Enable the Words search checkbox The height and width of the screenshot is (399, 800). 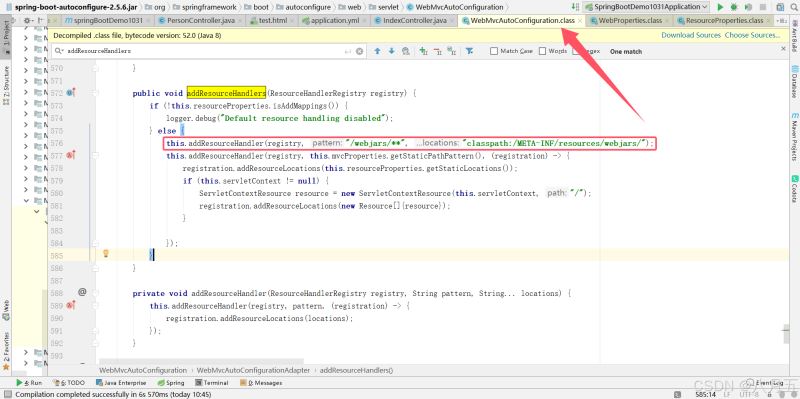tap(542, 51)
